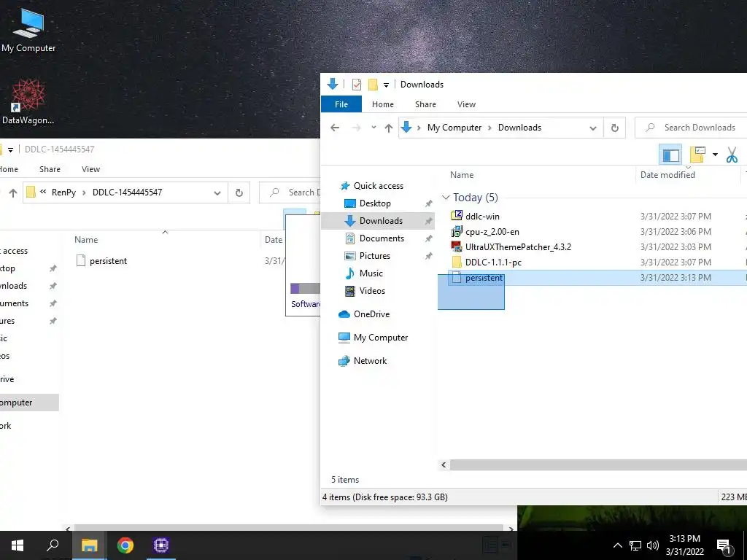
Task: Go up one level in Downloads window
Action: pyautogui.click(x=389, y=128)
